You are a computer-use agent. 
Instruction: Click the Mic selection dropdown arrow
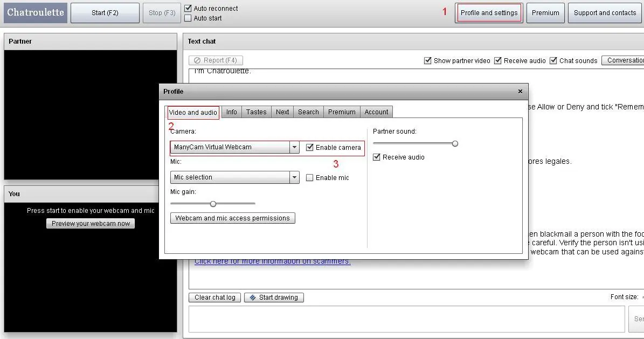pyautogui.click(x=294, y=177)
